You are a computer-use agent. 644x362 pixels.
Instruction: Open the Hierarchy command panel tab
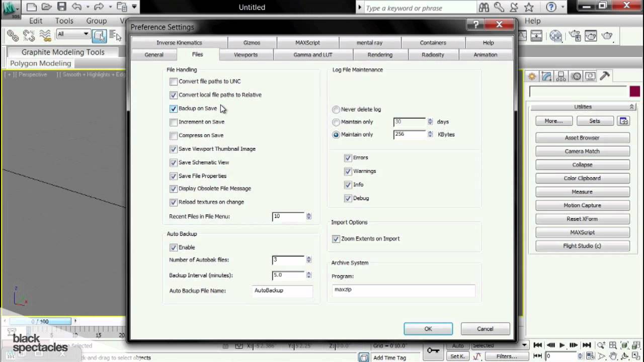pos(561,76)
